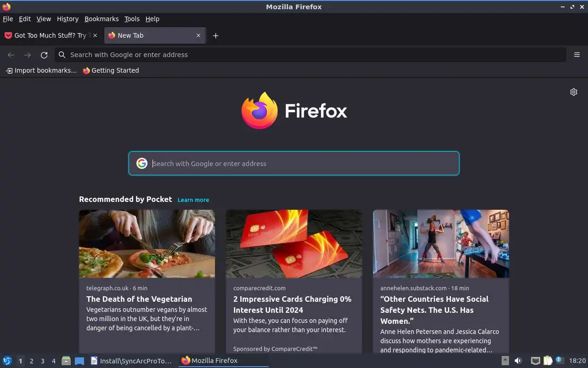Click the comparecredit.com source text
Screen dimensions: 588x368
pos(260,288)
